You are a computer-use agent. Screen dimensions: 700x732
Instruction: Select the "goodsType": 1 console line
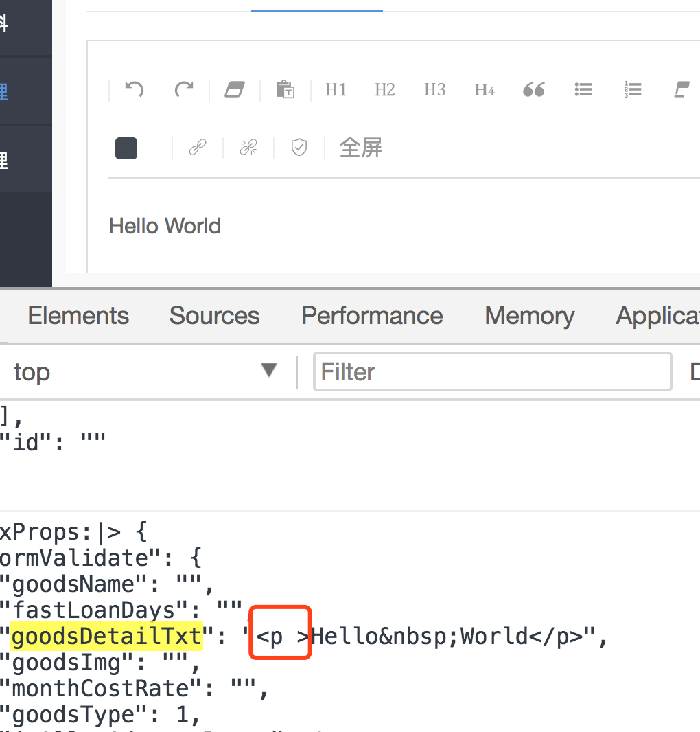point(100,715)
